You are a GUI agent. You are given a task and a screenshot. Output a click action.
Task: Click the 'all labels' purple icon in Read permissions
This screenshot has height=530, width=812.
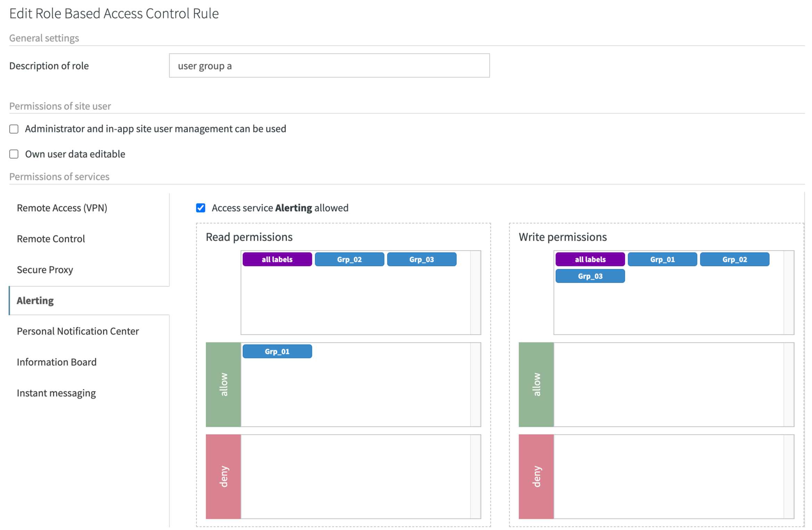pyautogui.click(x=277, y=259)
